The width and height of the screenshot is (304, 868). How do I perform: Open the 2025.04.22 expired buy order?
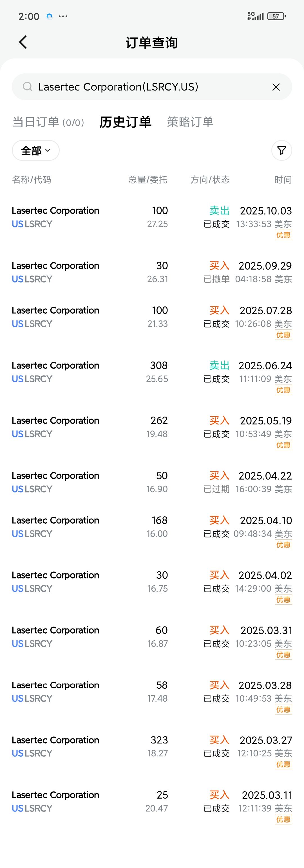(152, 482)
